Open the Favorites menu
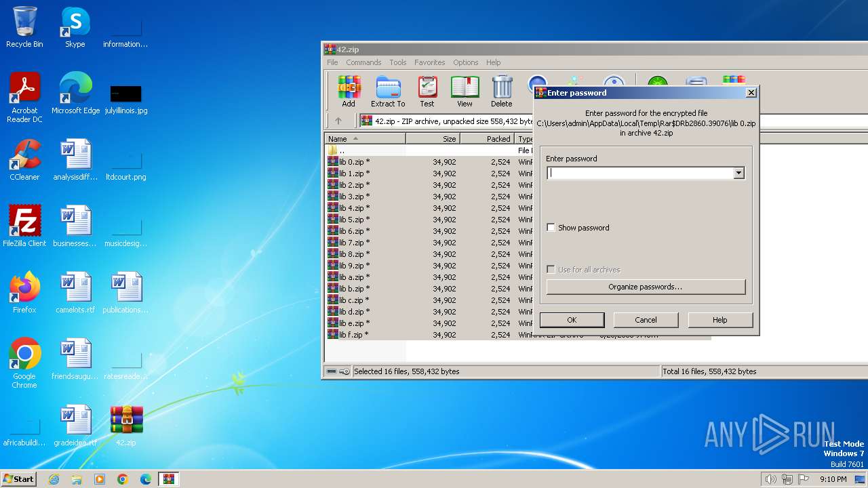Screen dimensions: 868x488 pyautogui.click(x=430, y=62)
